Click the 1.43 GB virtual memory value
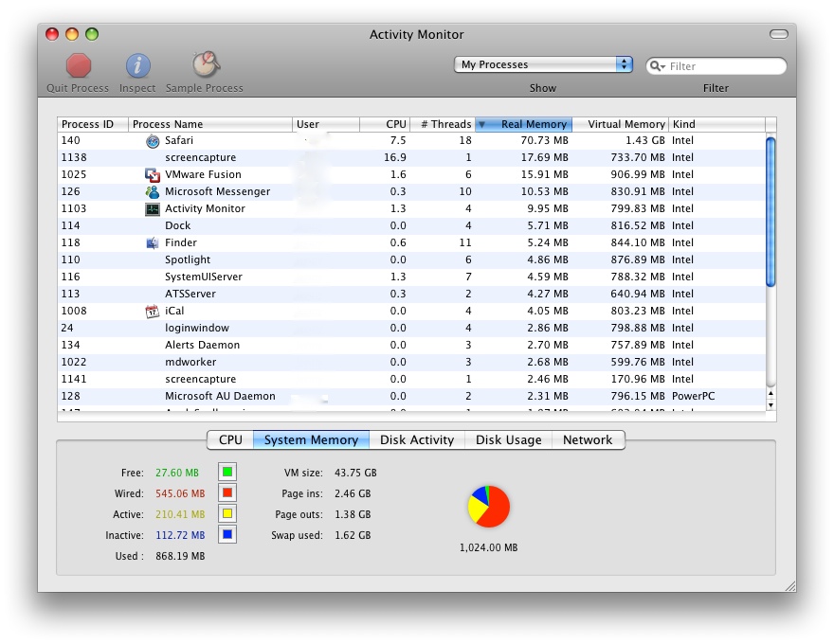The height and width of the screenshot is (644, 834). pyautogui.click(x=644, y=141)
